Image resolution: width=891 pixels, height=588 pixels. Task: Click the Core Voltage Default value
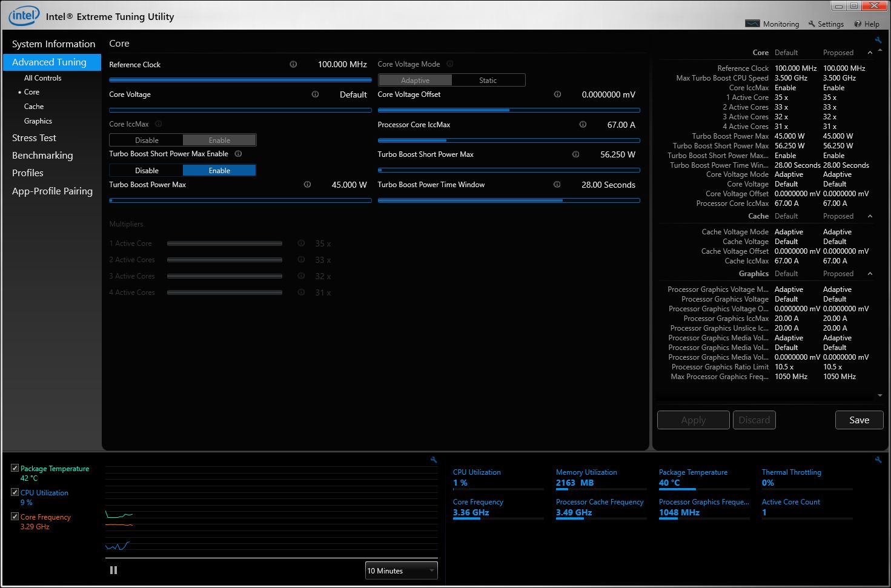pos(353,94)
